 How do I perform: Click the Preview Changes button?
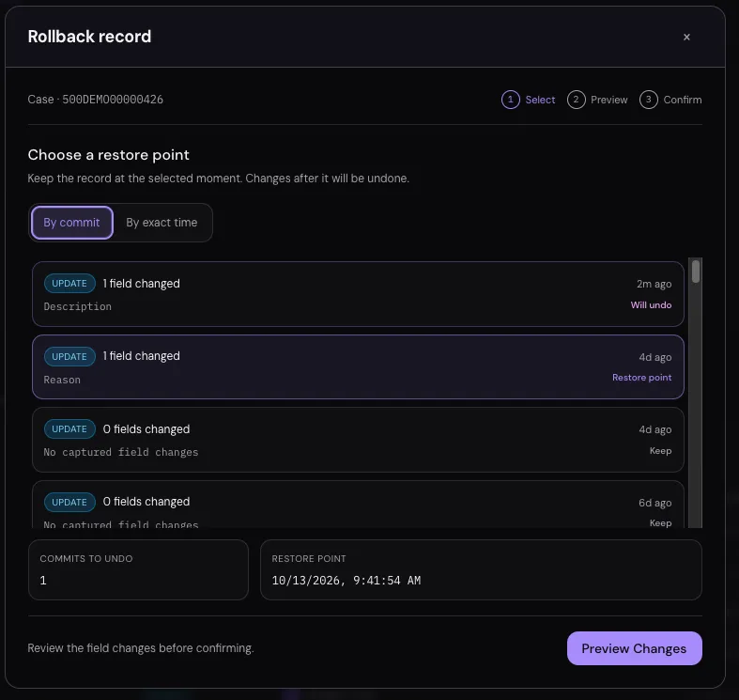(x=635, y=648)
